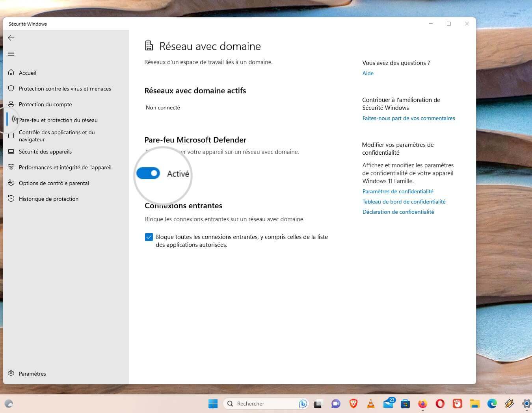Screen dimensions: 532x413
Task: Select Options de contrôle parental
Action: pyautogui.click(x=54, y=183)
